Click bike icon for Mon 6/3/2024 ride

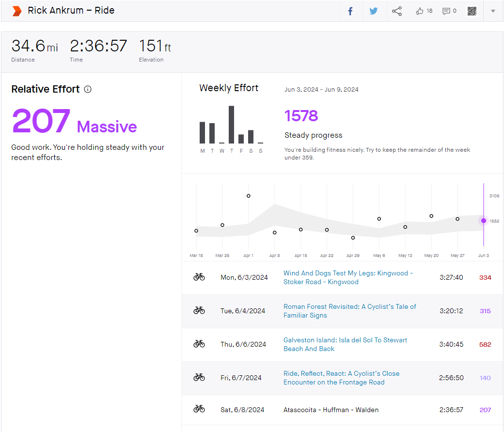pos(199,277)
